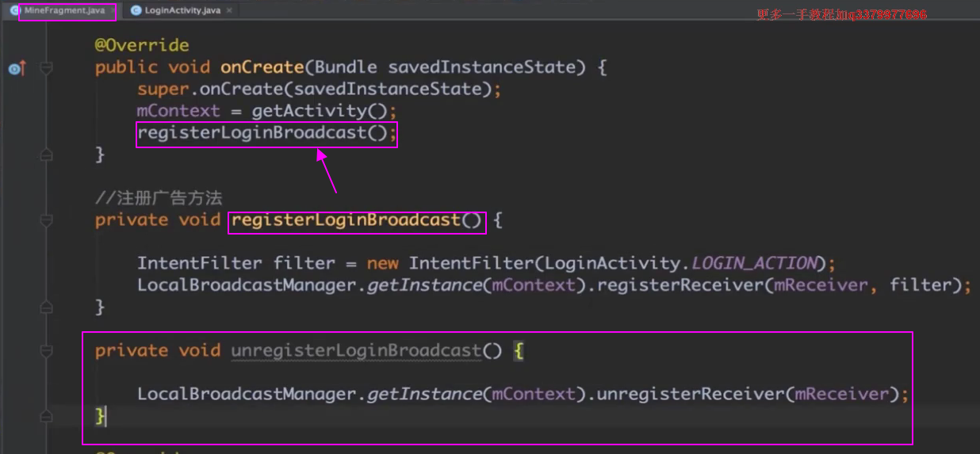This screenshot has height=454, width=980.
Task: Close the MineFragment.java tab
Action: (112, 11)
